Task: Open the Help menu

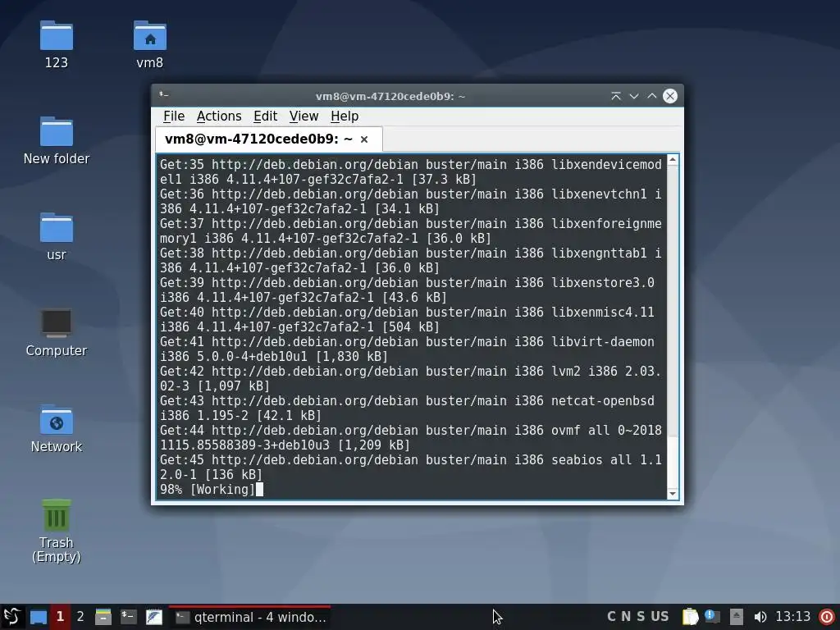Action: click(345, 116)
